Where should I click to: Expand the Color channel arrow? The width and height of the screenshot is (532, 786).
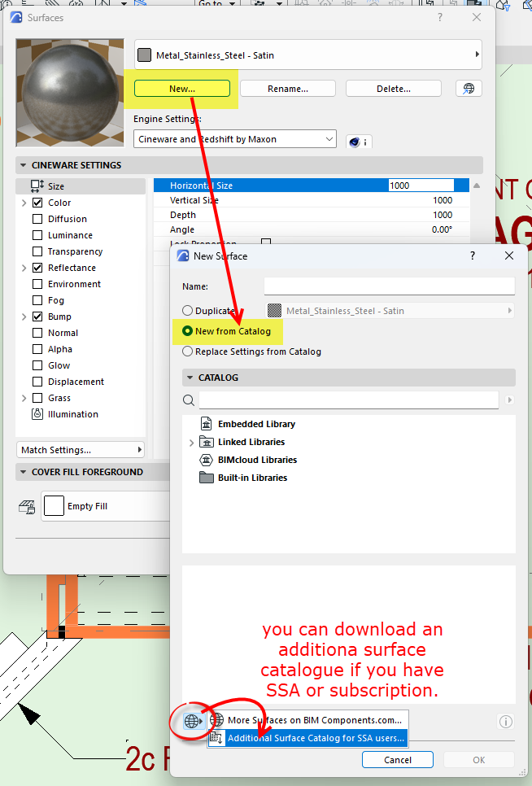[x=24, y=203]
